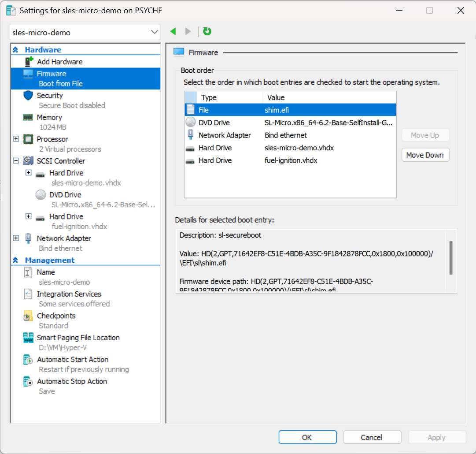The width and height of the screenshot is (476, 454).
Task: Click the Smart Paging File Location icon
Action: click(27, 338)
